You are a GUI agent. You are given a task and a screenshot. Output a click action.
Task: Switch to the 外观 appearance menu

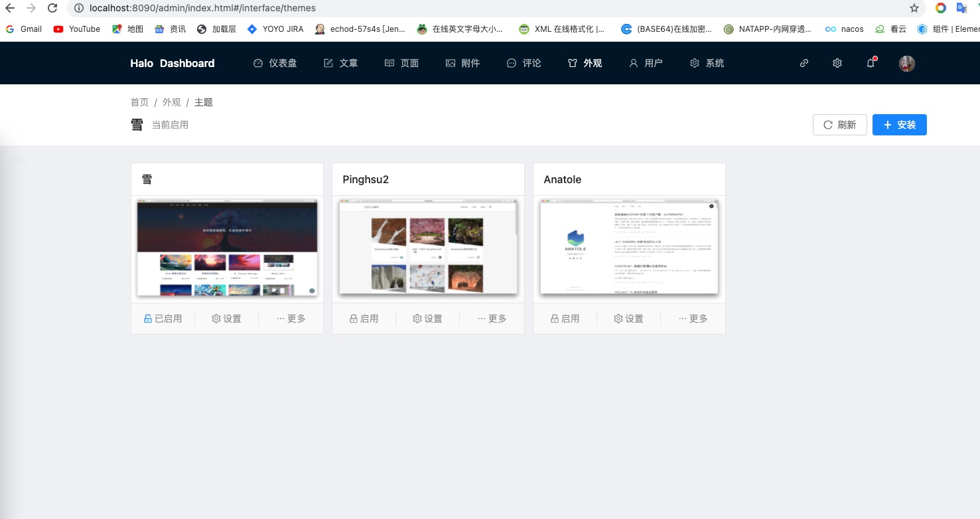point(585,63)
